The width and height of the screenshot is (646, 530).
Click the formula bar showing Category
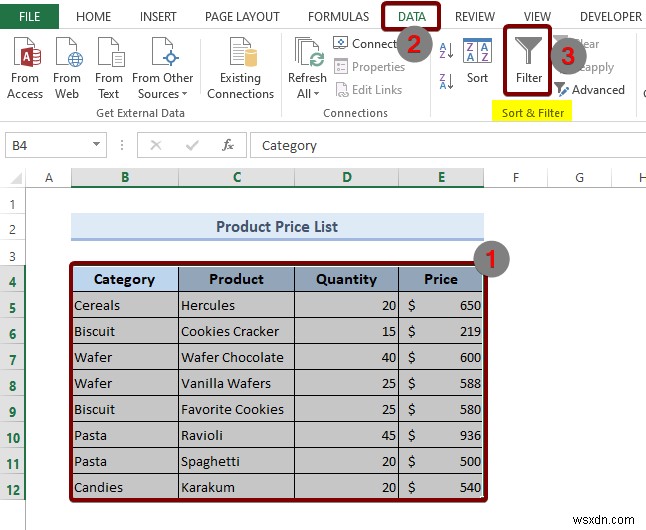pyautogui.click(x=448, y=145)
